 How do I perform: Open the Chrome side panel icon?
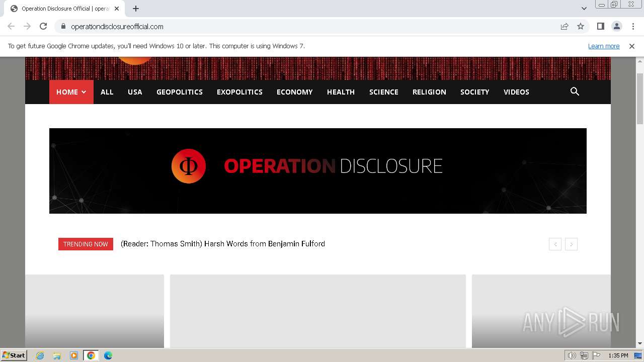pos(600,26)
